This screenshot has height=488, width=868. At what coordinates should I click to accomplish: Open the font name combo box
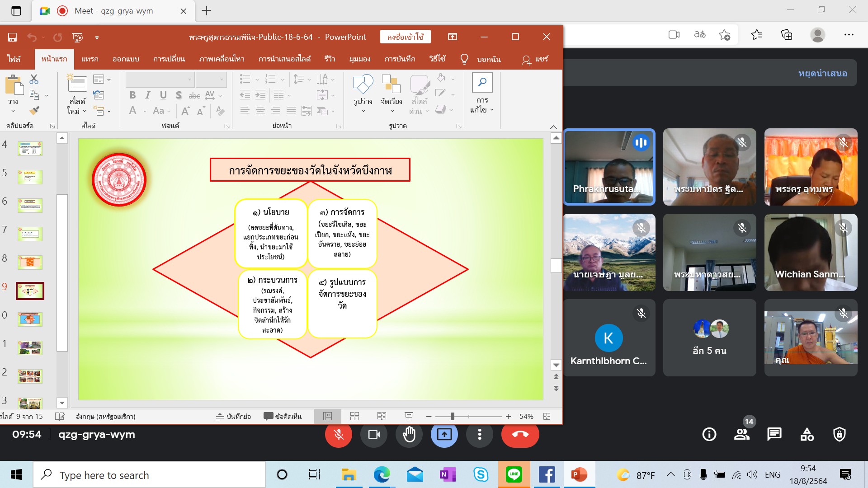click(160, 80)
